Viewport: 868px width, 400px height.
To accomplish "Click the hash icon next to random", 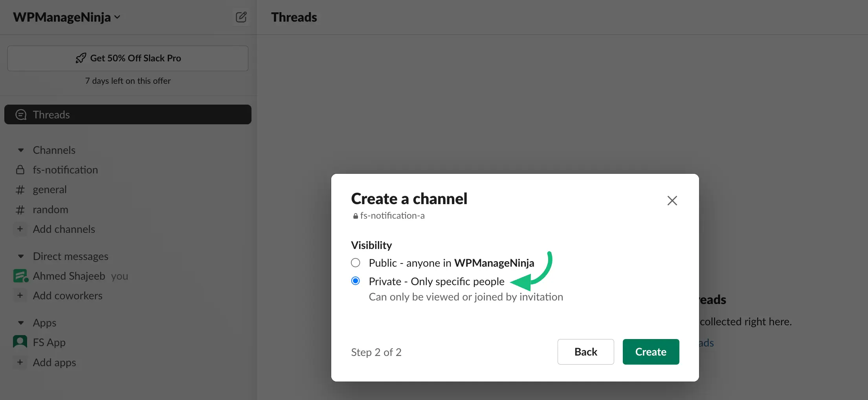I will (x=20, y=210).
